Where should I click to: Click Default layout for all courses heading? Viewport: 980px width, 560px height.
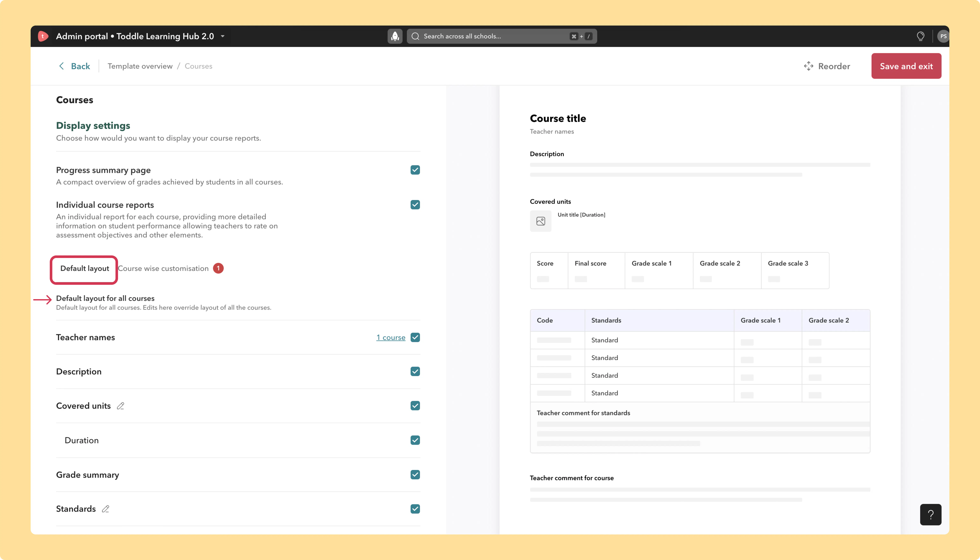click(x=105, y=299)
